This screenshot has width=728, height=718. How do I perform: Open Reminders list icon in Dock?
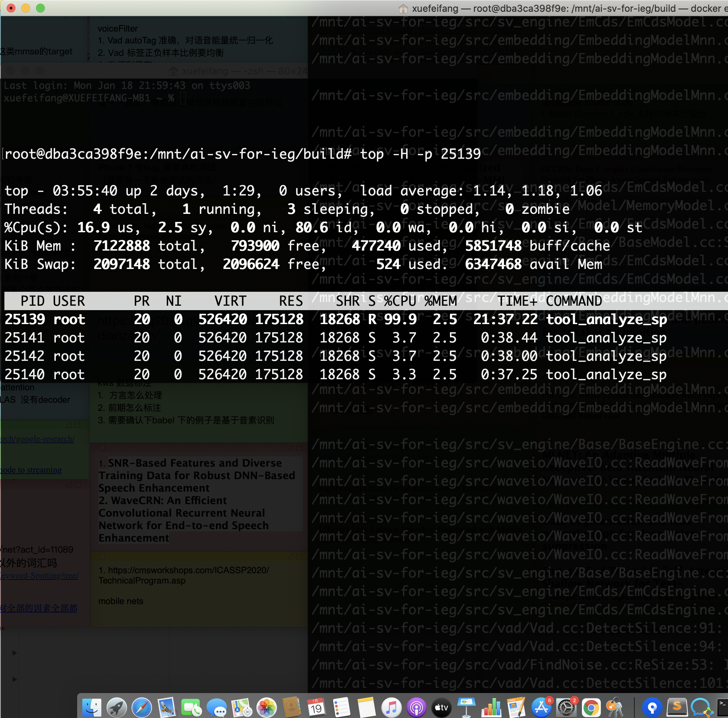[x=341, y=707]
